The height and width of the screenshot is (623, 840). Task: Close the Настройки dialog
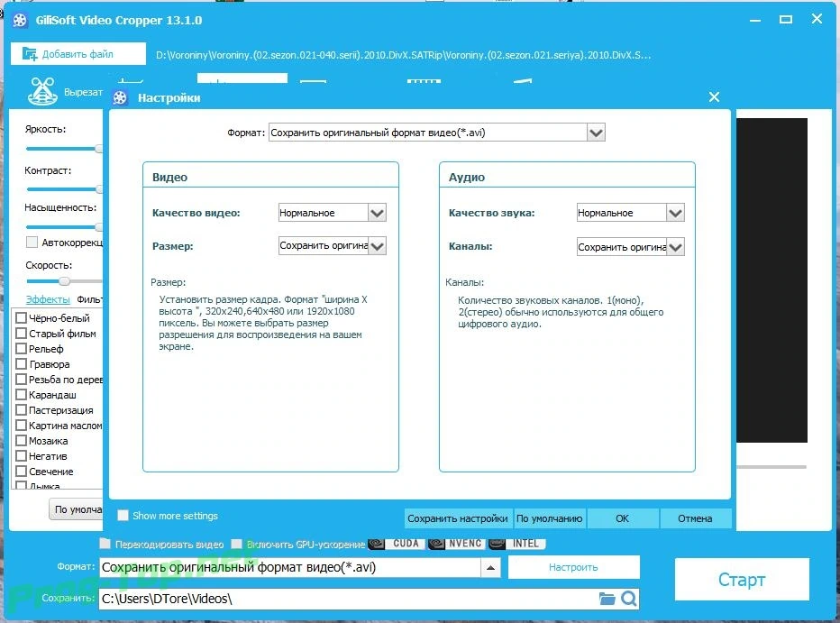click(714, 97)
